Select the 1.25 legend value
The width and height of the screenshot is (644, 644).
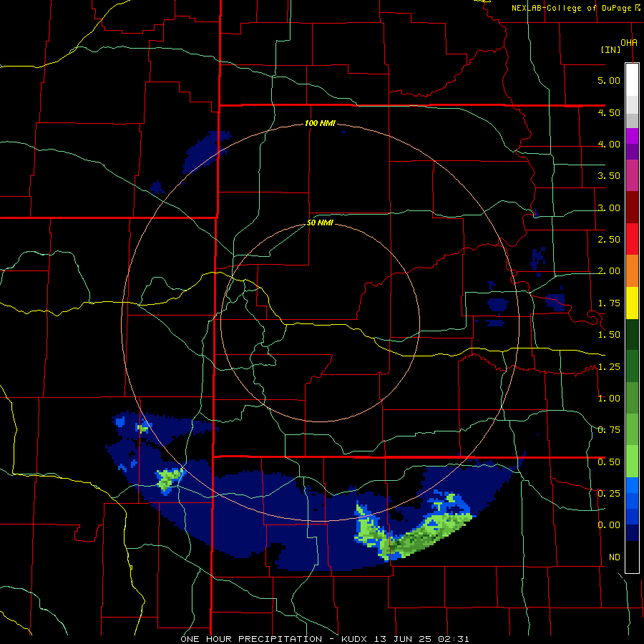pos(609,367)
